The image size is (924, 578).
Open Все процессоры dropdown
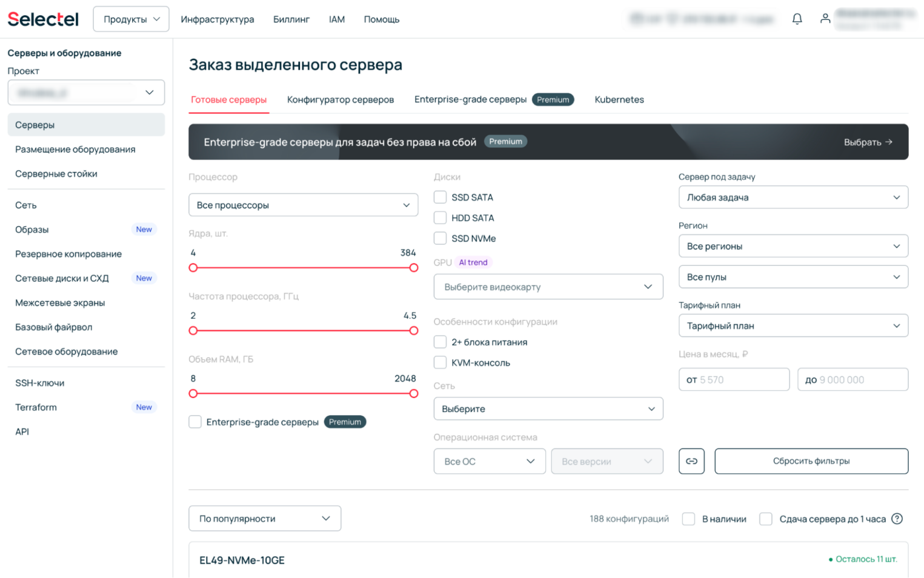(x=303, y=205)
